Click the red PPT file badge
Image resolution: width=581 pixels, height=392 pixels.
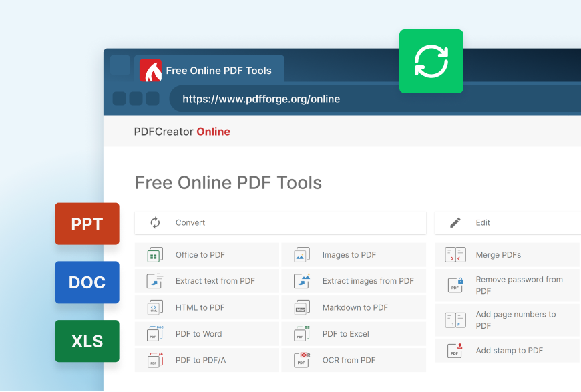[87, 224]
